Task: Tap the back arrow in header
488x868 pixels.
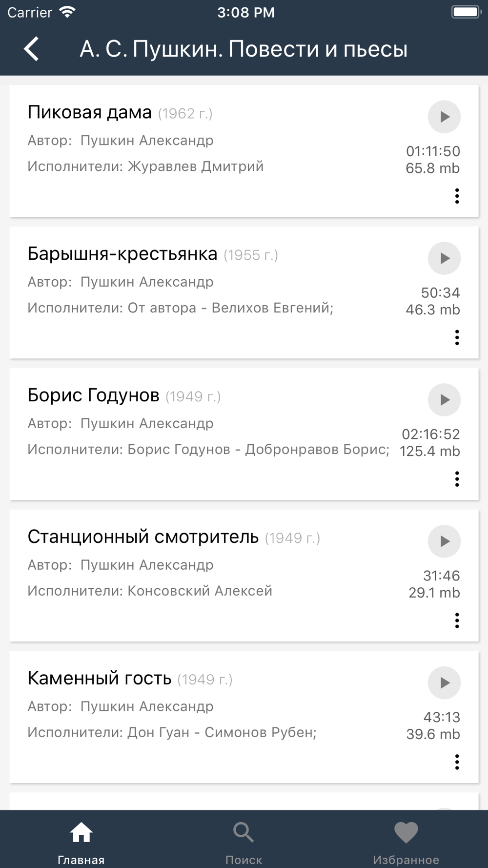Action: click(32, 49)
